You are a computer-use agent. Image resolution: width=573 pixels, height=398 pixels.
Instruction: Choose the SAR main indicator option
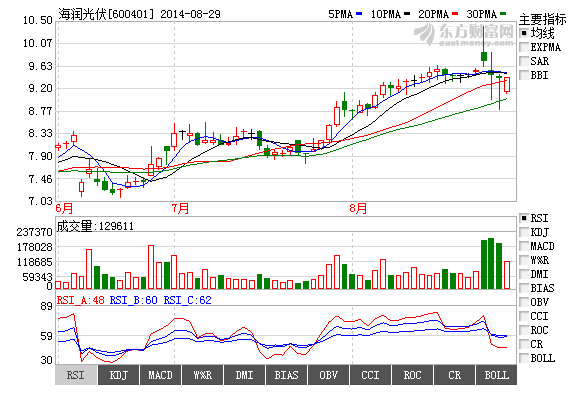pyautogui.click(x=524, y=61)
